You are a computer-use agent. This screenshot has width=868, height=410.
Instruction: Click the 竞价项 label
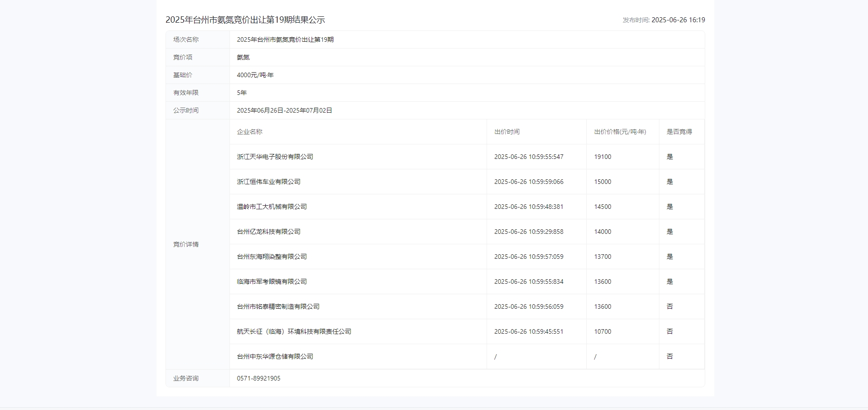coord(183,57)
